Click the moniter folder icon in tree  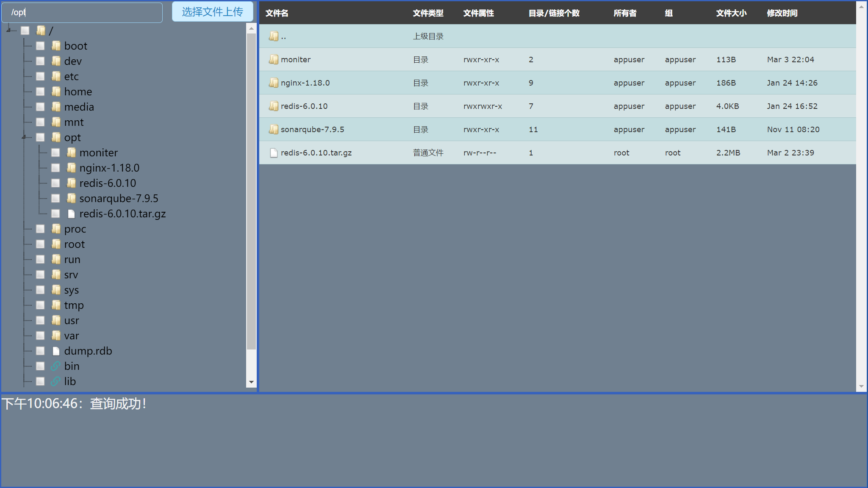point(71,152)
